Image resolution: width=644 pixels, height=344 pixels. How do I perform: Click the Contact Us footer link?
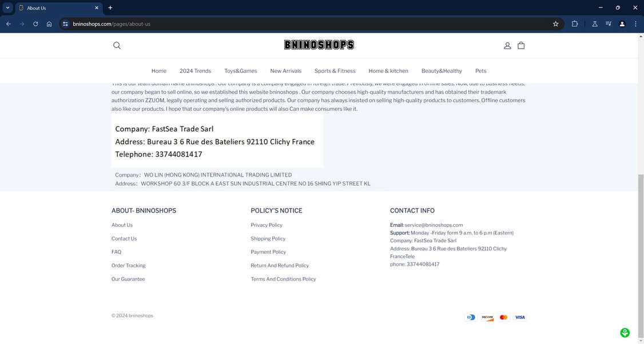click(x=124, y=238)
